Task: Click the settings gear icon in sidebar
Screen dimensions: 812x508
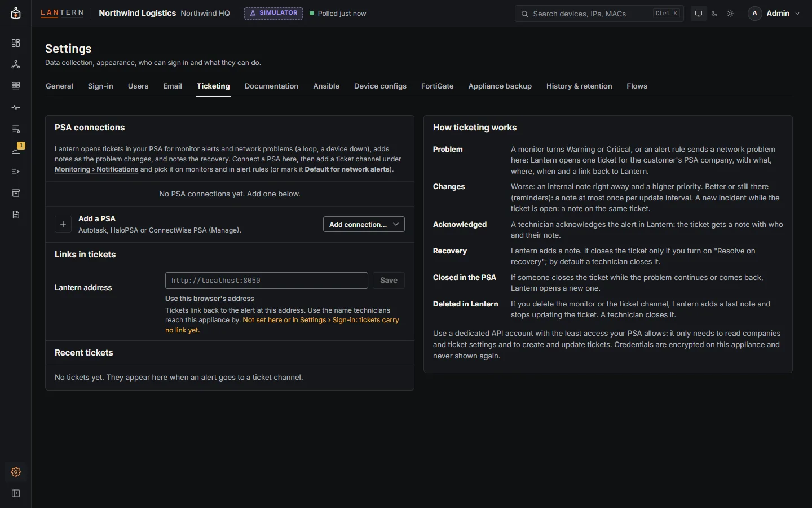Action: [16, 472]
